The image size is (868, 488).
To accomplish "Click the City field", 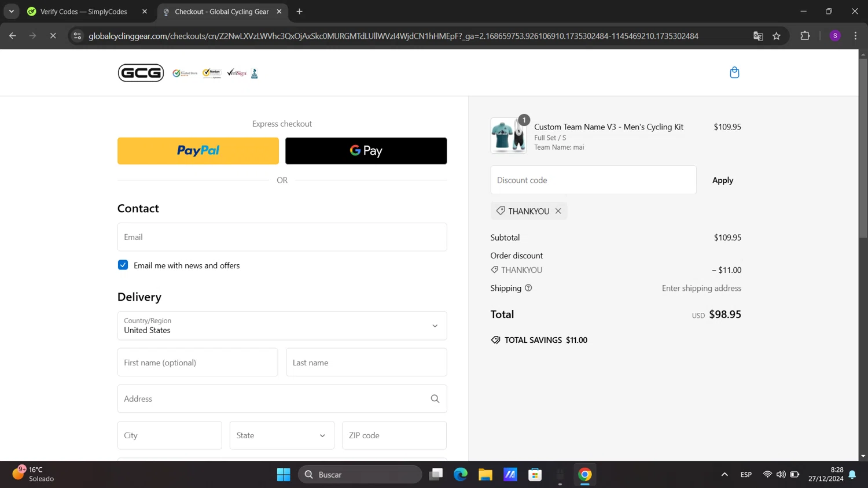I will click(170, 435).
